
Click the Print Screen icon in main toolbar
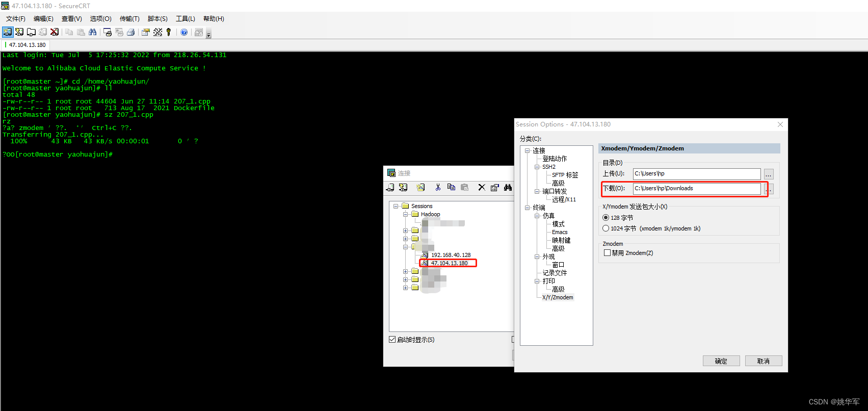[x=108, y=32]
